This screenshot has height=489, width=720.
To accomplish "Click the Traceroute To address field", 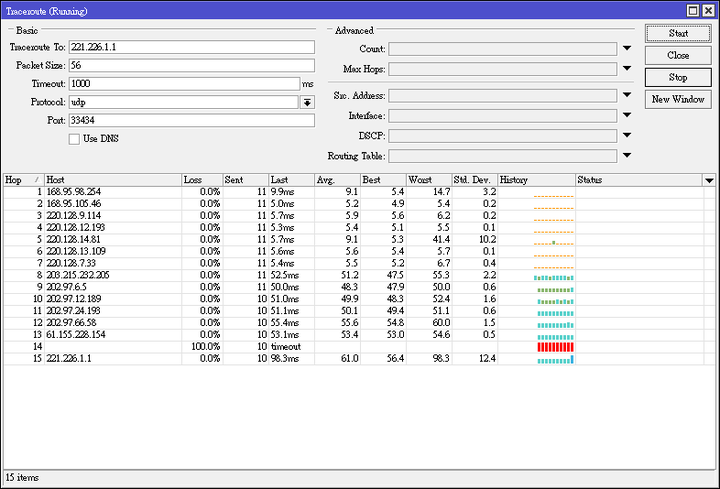I will [x=192, y=47].
